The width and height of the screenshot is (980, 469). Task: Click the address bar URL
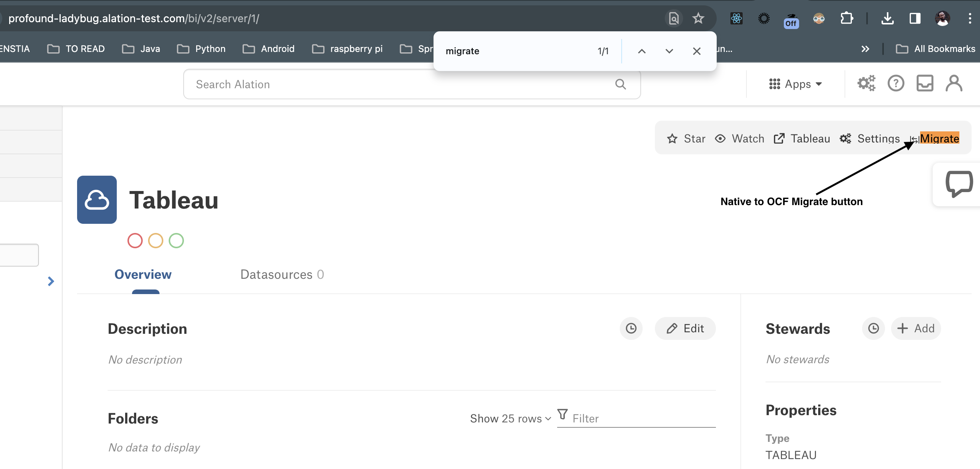134,18
